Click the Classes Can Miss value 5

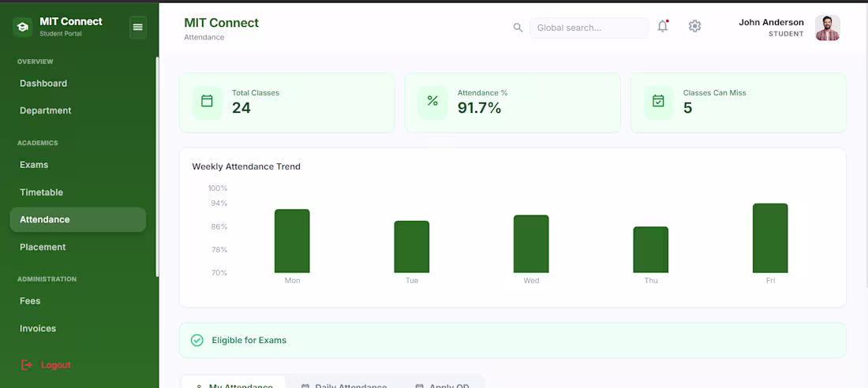[687, 108]
